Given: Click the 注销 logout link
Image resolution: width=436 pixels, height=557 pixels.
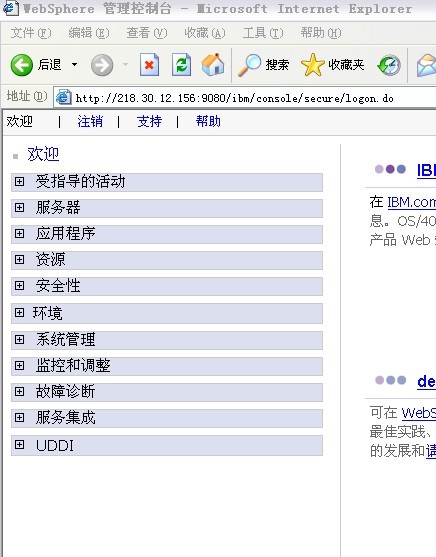Looking at the screenshot, I should (90, 121).
